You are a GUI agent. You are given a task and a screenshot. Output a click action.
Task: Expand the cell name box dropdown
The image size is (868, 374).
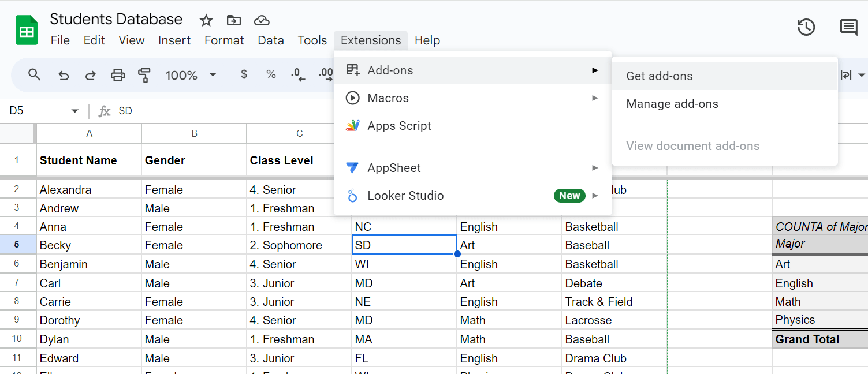(x=74, y=111)
